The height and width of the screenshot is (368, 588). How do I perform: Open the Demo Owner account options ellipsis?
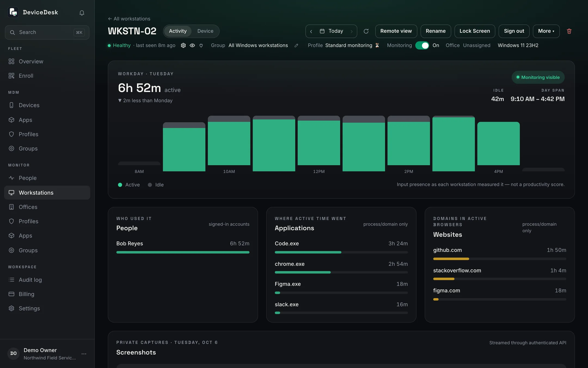click(84, 354)
